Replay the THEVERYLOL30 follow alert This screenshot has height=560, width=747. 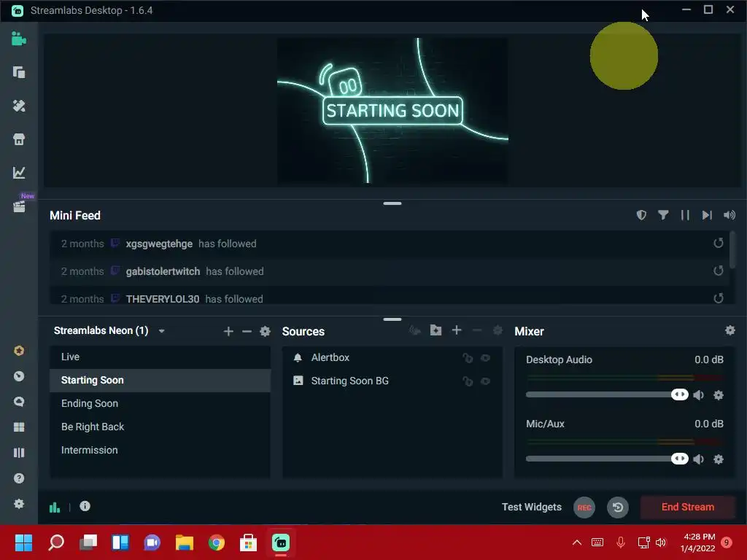[719, 298]
